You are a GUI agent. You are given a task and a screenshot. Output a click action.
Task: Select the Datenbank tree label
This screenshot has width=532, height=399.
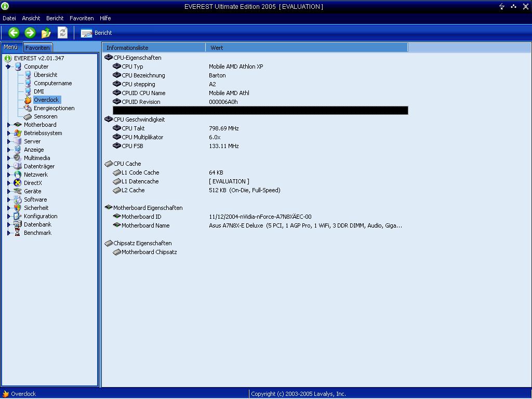click(37, 224)
